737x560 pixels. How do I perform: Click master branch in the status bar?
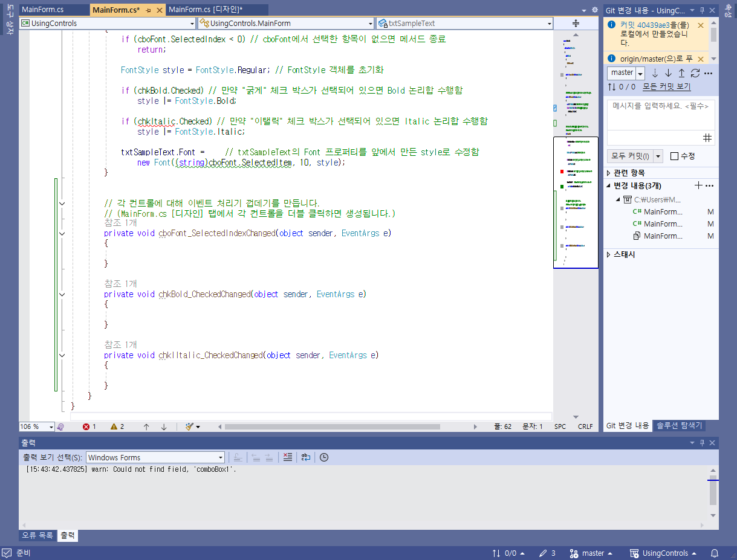pyautogui.click(x=591, y=553)
